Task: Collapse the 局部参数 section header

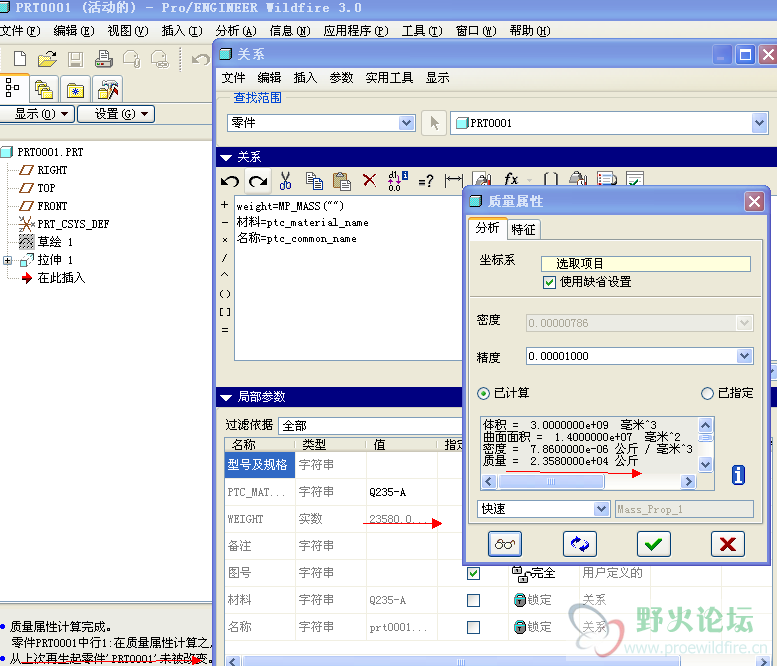Action: click(226, 397)
